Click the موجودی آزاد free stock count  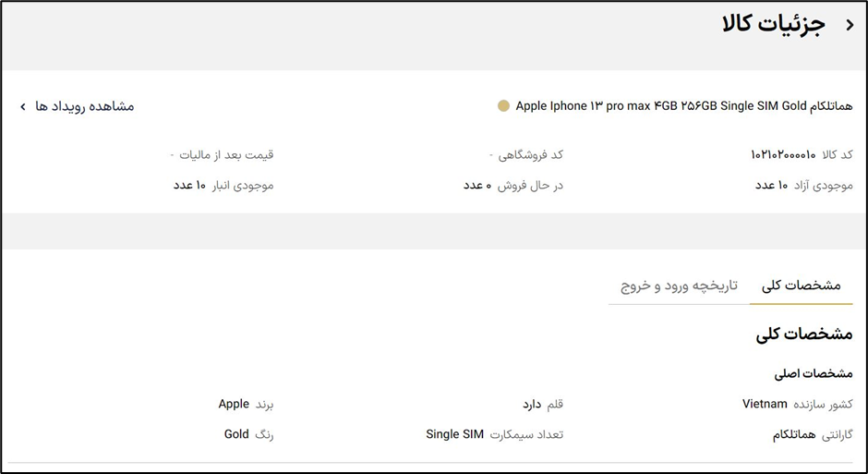tap(771, 186)
